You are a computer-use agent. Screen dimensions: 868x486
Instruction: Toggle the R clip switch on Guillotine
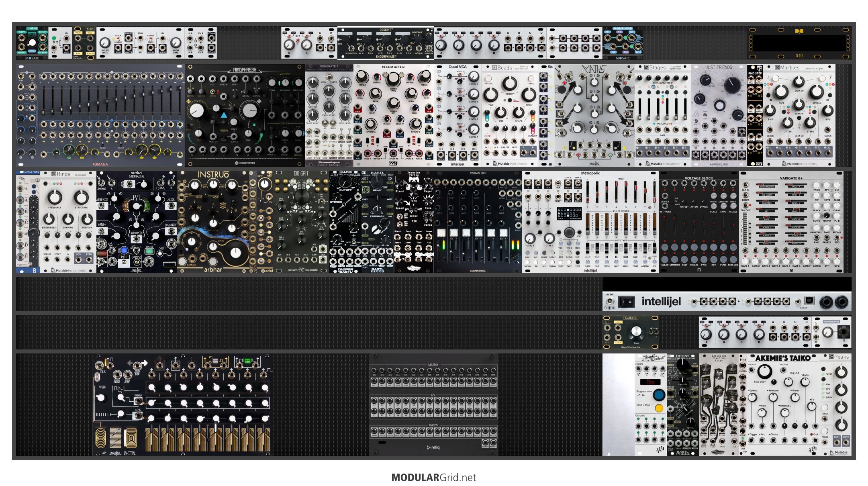tap(656, 332)
